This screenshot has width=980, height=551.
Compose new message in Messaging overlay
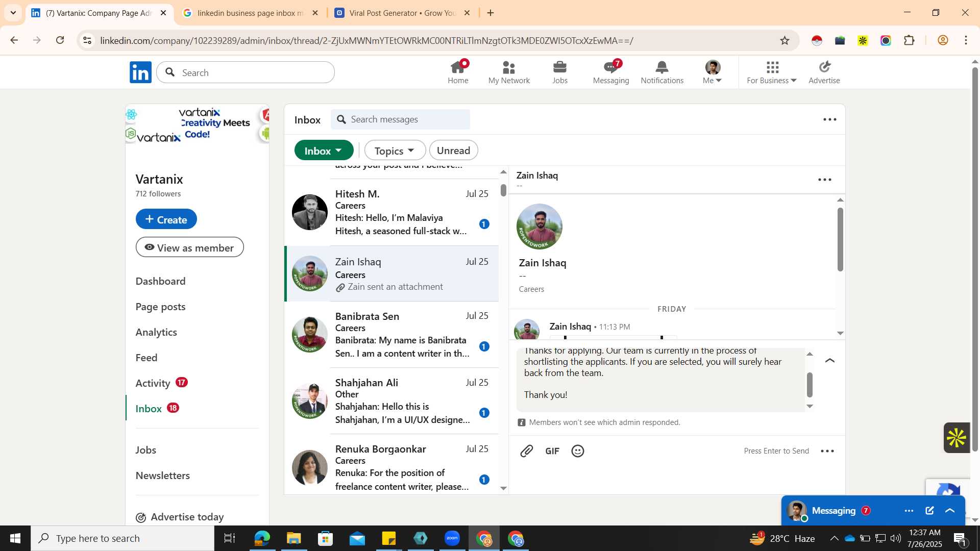pyautogui.click(x=929, y=511)
